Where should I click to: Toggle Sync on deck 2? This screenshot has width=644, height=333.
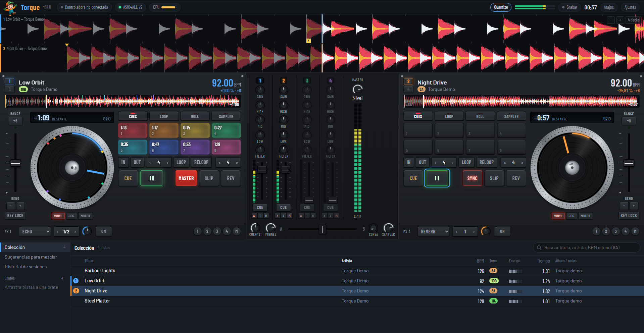[472, 178]
